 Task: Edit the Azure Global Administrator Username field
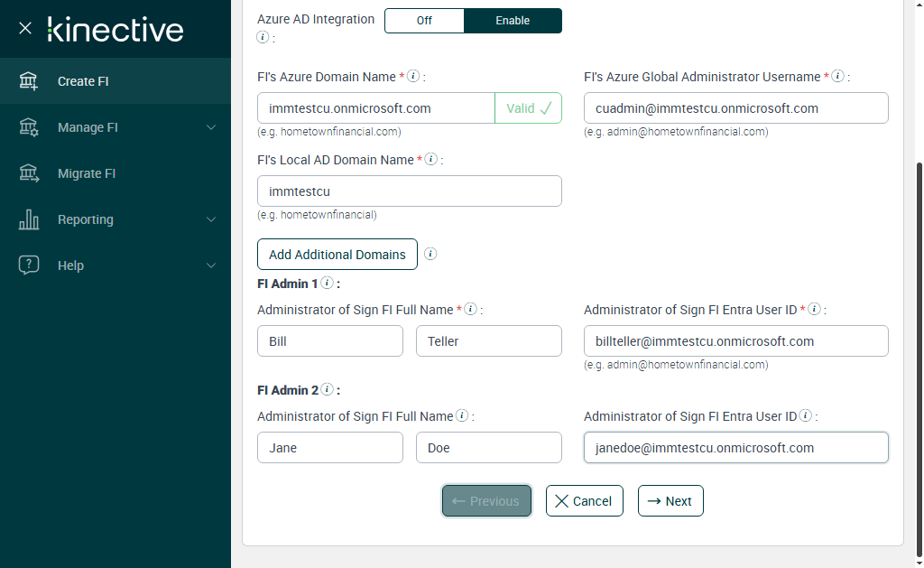(736, 108)
